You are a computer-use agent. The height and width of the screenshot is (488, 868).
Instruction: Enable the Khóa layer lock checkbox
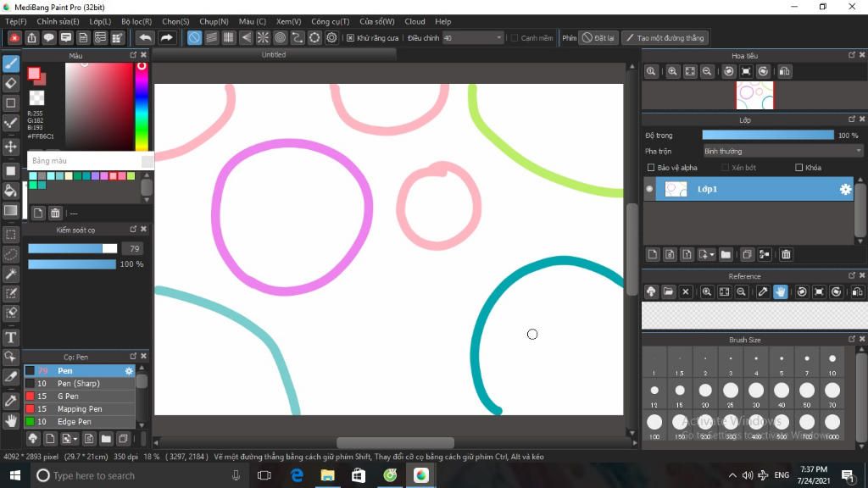coord(798,167)
